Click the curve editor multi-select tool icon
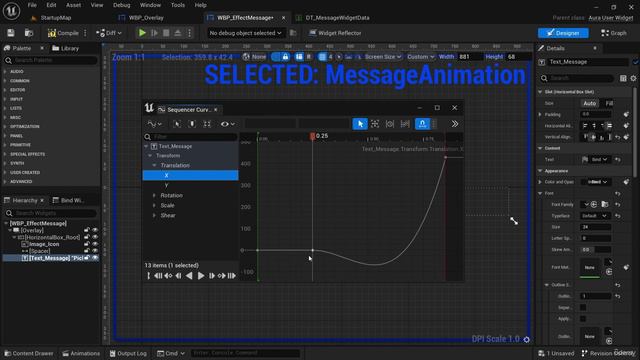 pyautogui.click(x=405, y=124)
